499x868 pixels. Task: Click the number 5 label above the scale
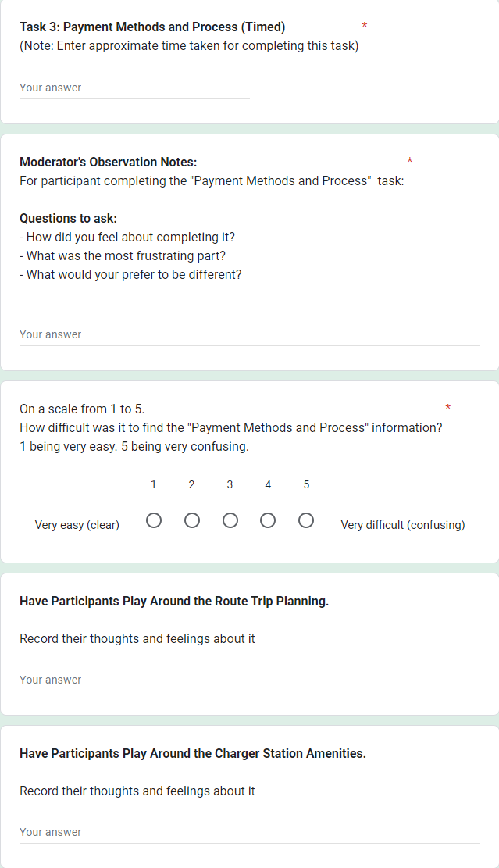(x=306, y=485)
